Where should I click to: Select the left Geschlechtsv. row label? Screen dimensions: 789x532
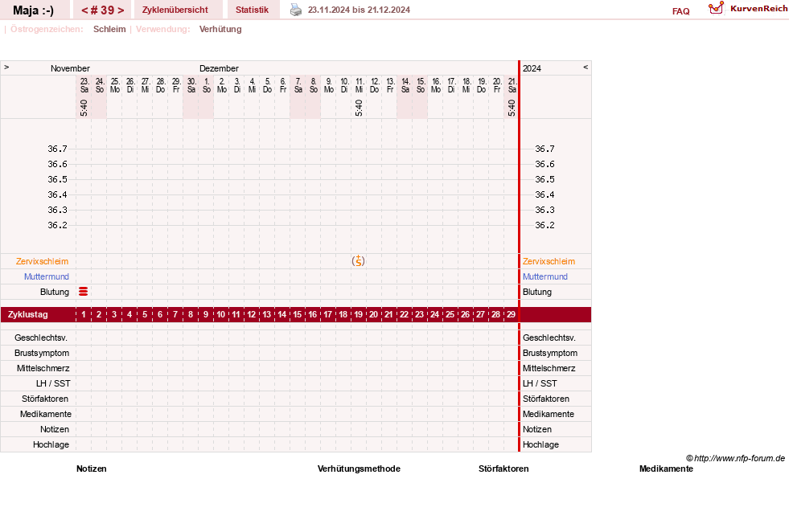(x=41, y=338)
